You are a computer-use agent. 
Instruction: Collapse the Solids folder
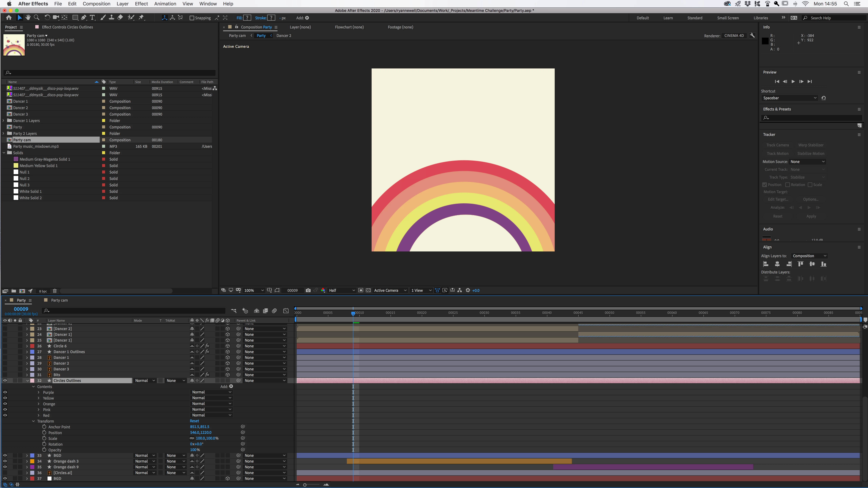click(x=4, y=153)
